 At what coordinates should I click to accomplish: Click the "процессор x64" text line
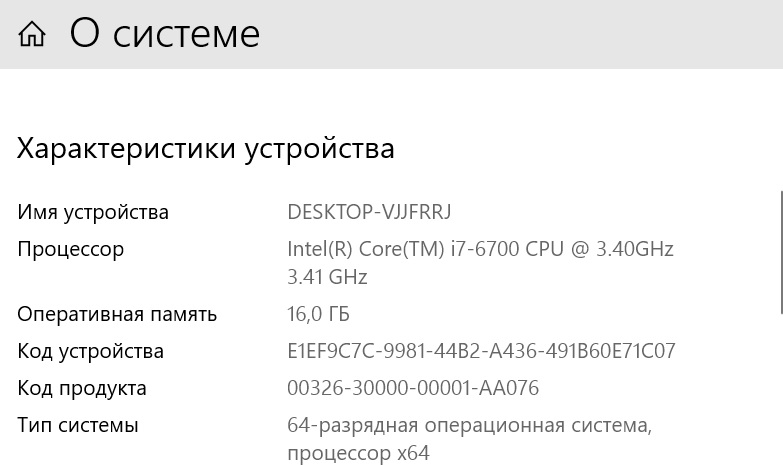tap(358, 453)
